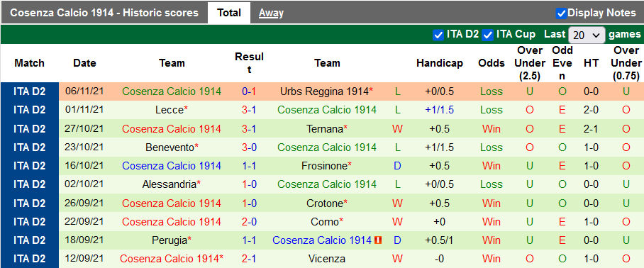This screenshot has height=268, width=644.
Task: Click Cosenza Calcio 1914 in Frosinone row
Action: (172, 166)
